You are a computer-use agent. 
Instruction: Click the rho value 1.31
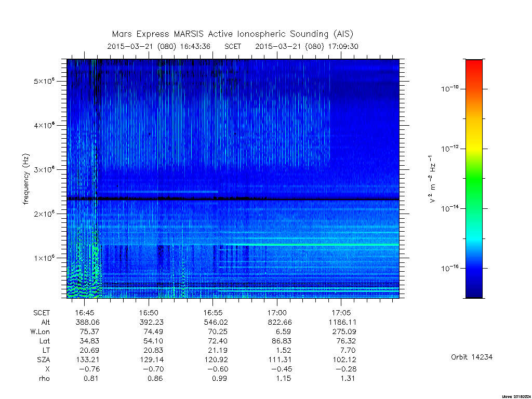coord(348,378)
